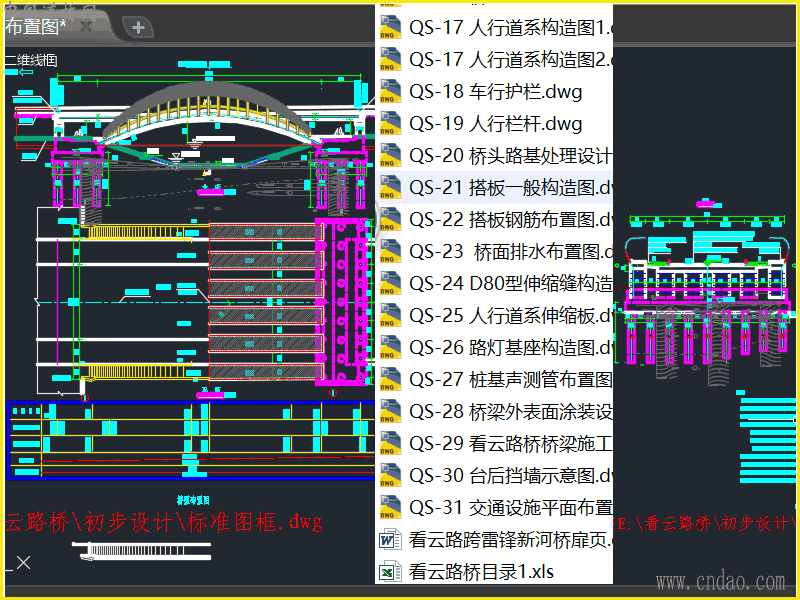Select file name QS-17 人行道系构造图2
Screen dimensions: 800x600
(x=511, y=60)
